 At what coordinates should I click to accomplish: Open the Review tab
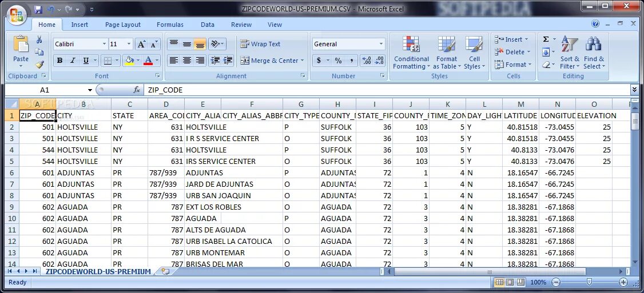pos(241,25)
